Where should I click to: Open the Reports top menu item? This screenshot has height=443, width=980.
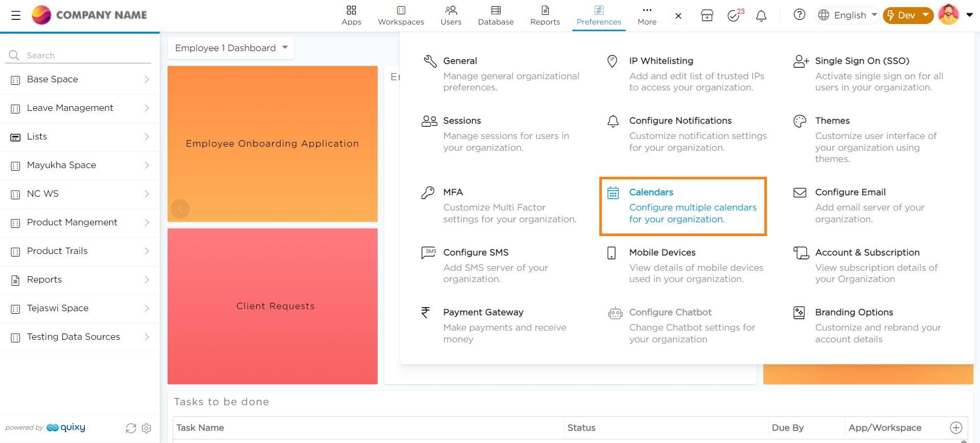pyautogui.click(x=545, y=15)
